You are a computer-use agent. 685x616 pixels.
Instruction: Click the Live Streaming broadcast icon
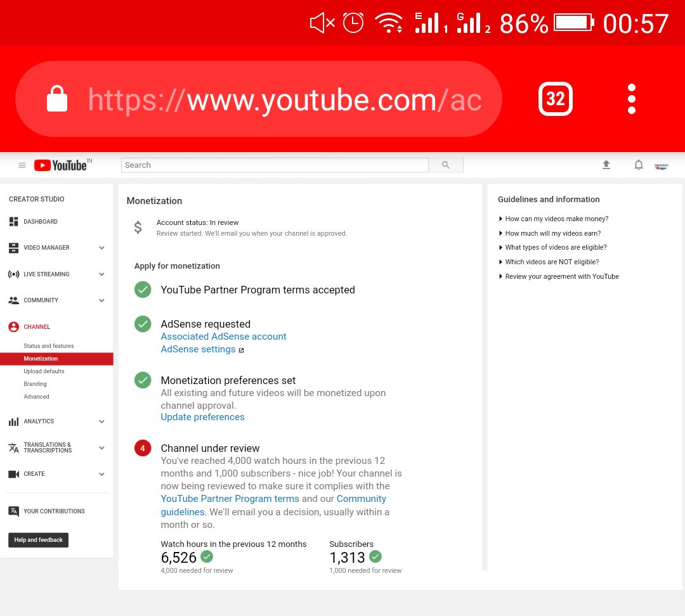coord(13,274)
